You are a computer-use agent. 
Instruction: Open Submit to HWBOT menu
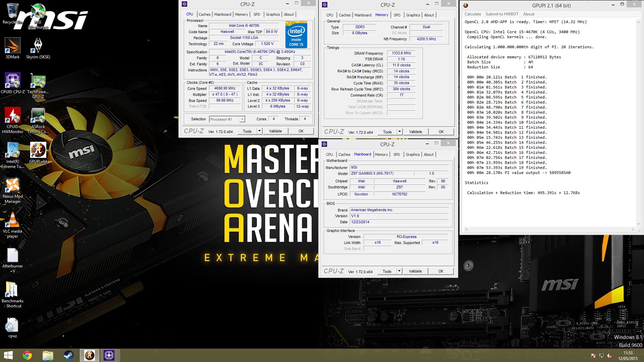click(502, 14)
